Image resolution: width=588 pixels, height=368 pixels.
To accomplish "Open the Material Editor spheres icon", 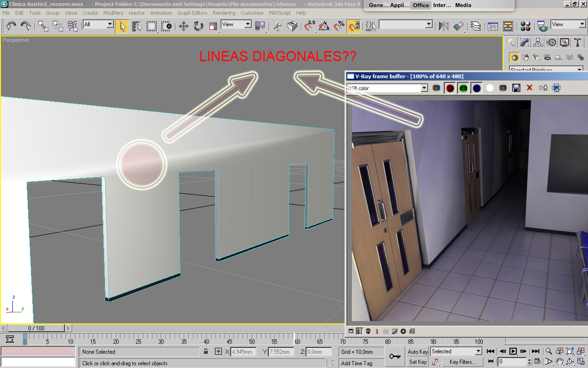I will click(x=526, y=26).
